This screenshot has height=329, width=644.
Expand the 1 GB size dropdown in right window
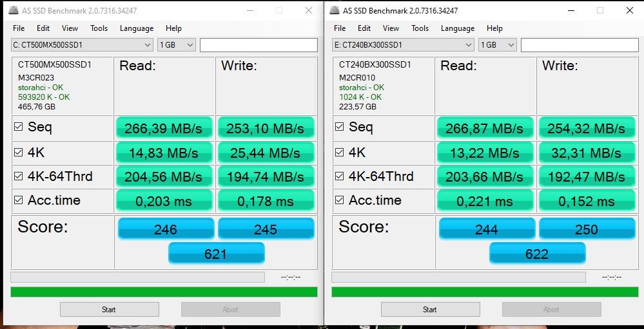[498, 45]
